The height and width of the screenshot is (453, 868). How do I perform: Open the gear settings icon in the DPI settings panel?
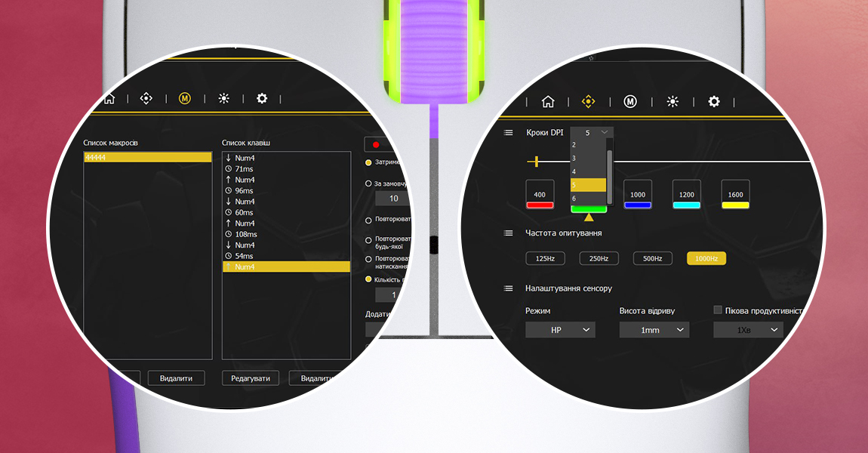click(713, 102)
